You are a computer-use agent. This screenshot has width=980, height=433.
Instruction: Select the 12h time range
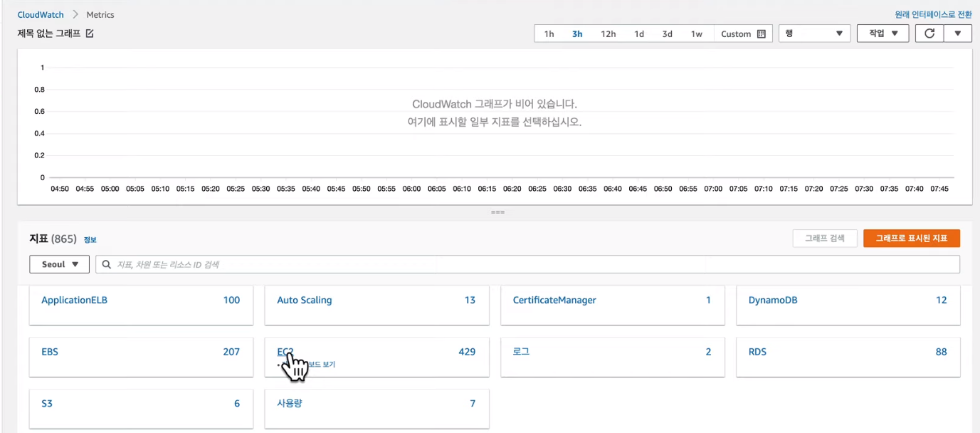point(608,33)
